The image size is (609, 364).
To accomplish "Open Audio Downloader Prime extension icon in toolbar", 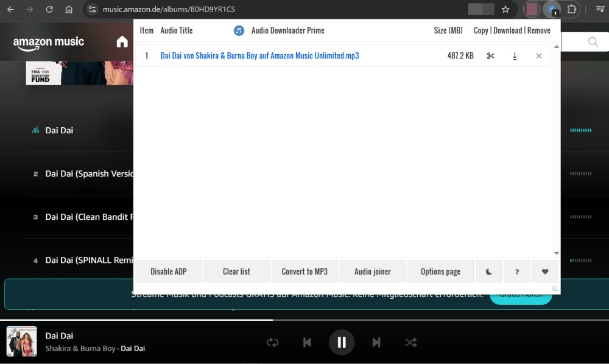I will point(552,9).
